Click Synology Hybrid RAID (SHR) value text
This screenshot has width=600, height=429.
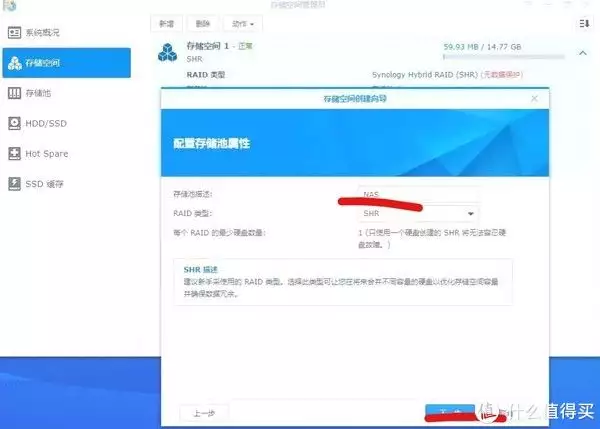425,75
